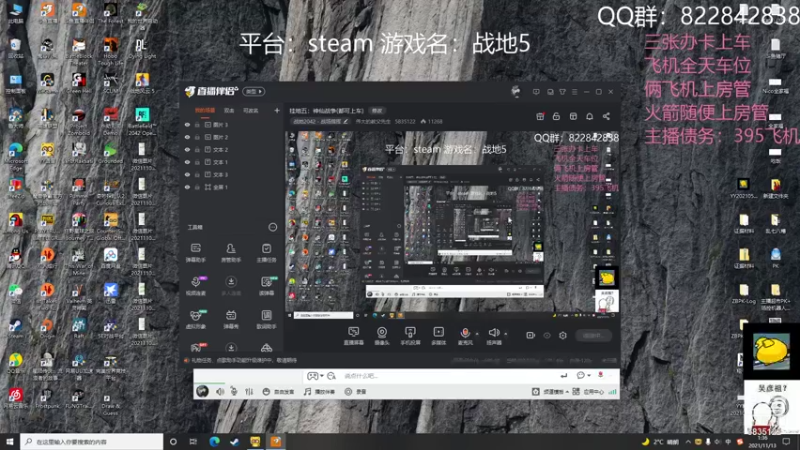Viewport: 800px width, 450px height.
Task: Click the share icon at the top right
Action: pyautogui.click(x=606, y=116)
